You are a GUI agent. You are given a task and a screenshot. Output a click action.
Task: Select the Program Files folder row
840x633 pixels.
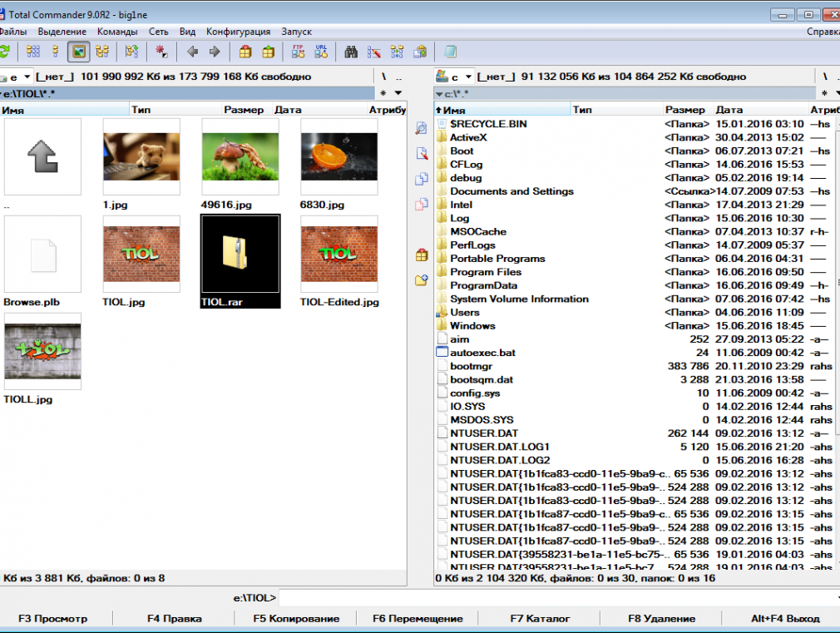click(635, 272)
